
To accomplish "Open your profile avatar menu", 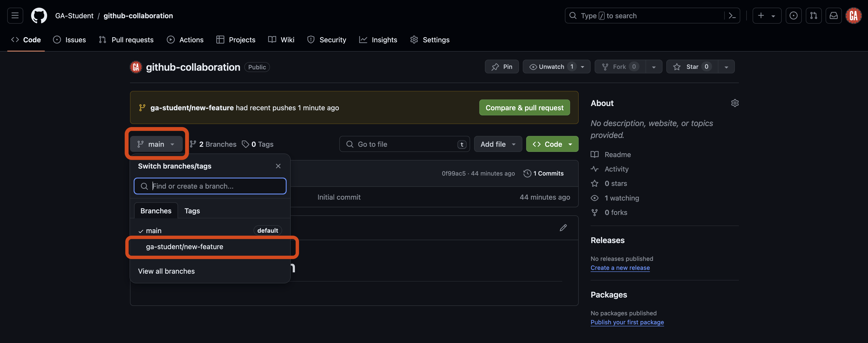I will click(854, 16).
